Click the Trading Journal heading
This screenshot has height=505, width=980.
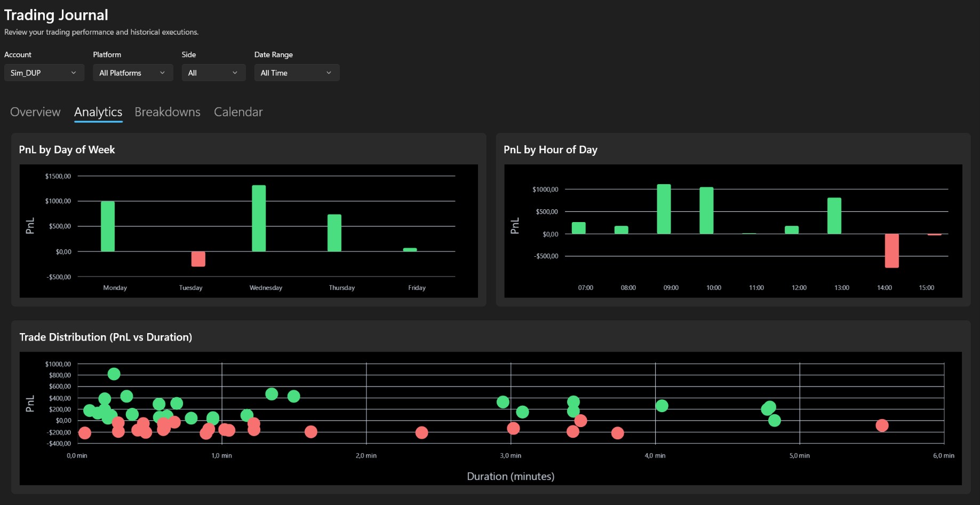click(56, 15)
